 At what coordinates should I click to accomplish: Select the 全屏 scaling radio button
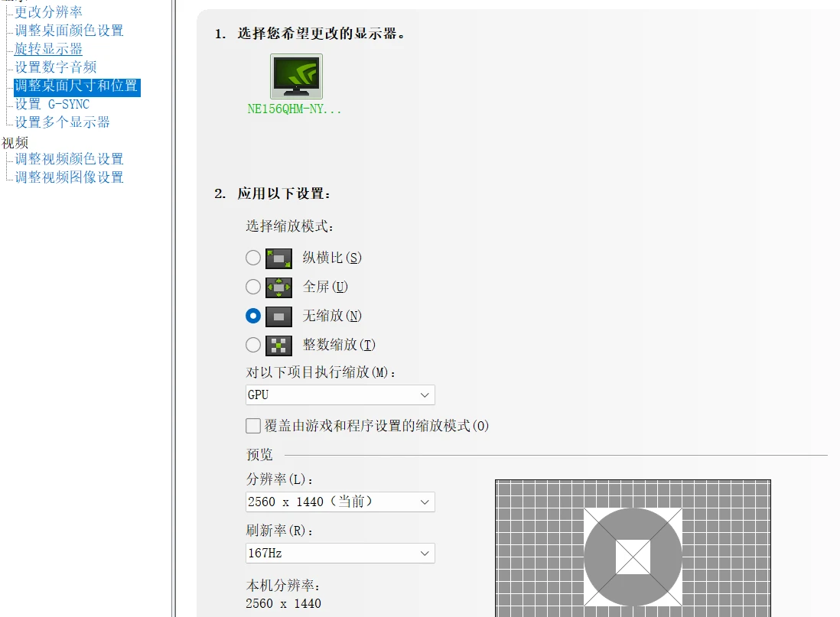(x=252, y=287)
